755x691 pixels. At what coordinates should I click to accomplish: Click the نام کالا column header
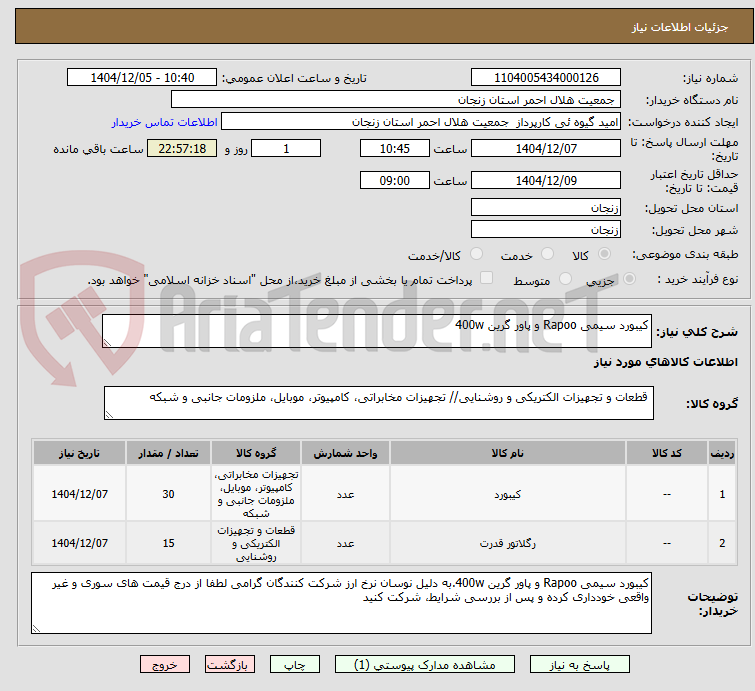(508, 453)
